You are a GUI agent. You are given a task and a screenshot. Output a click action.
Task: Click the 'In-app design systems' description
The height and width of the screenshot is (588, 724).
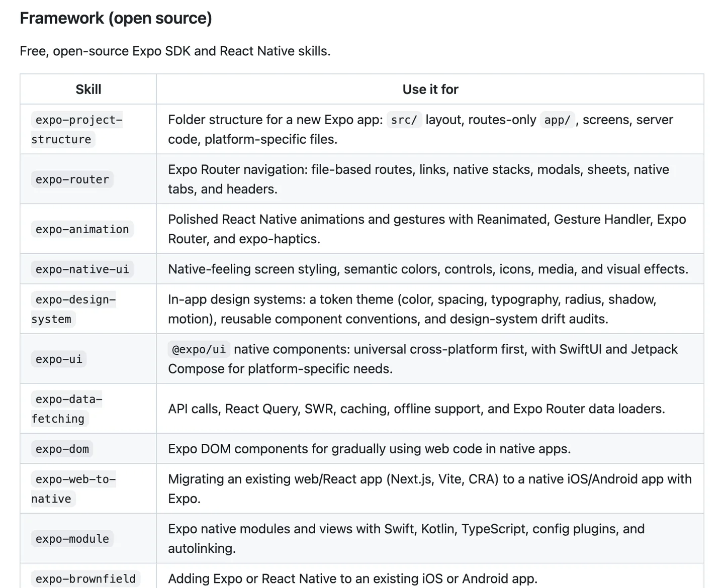(412, 309)
